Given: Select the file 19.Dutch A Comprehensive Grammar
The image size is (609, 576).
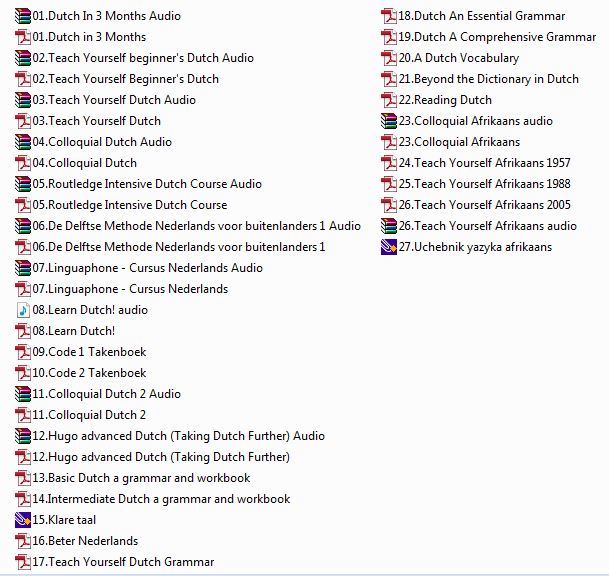Looking at the screenshot, I should tap(497, 37).
